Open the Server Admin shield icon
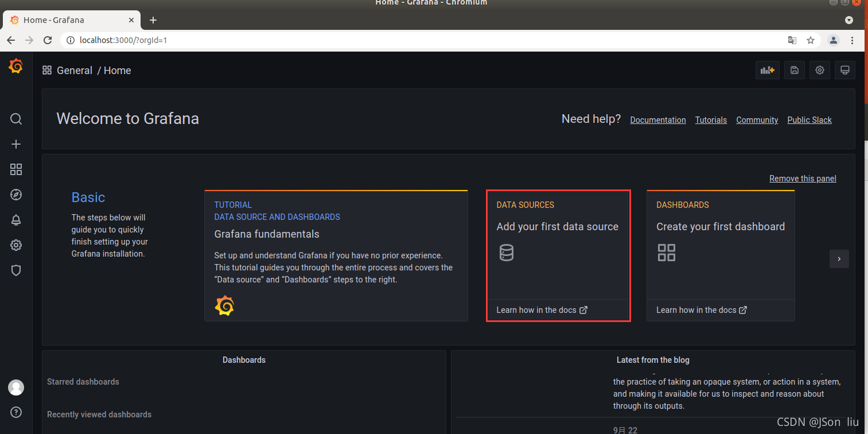Image resolution: width=868 pixels, height=434 pixels. (x=16, y=270)
